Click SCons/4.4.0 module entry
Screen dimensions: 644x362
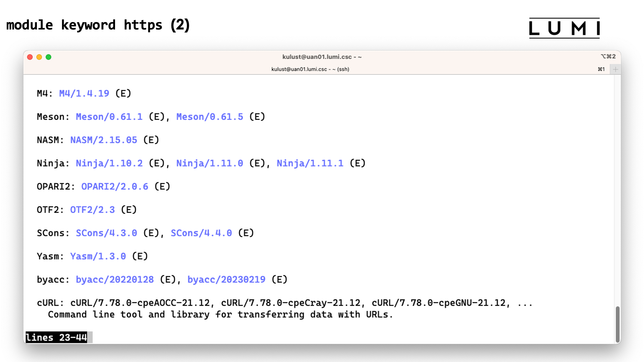(x=201, y=233)
